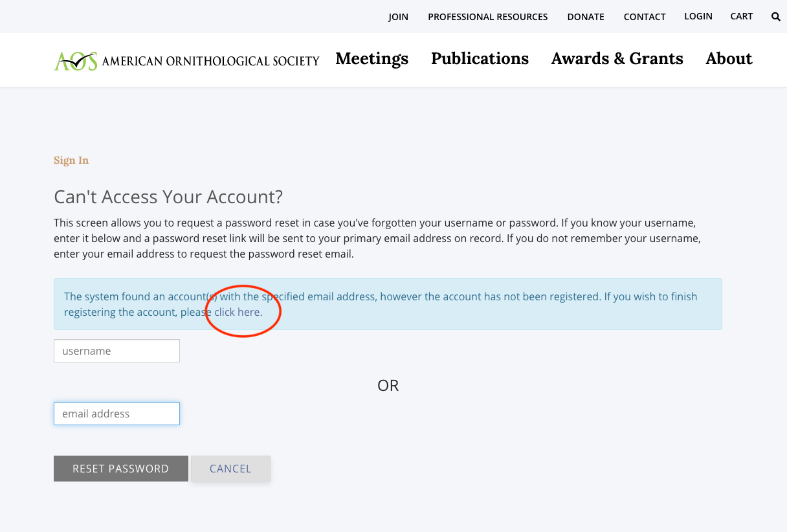Click the blue account notification banner
This screenshot has width=787, height=532.
pyautogui.click(x=453, y=304)
